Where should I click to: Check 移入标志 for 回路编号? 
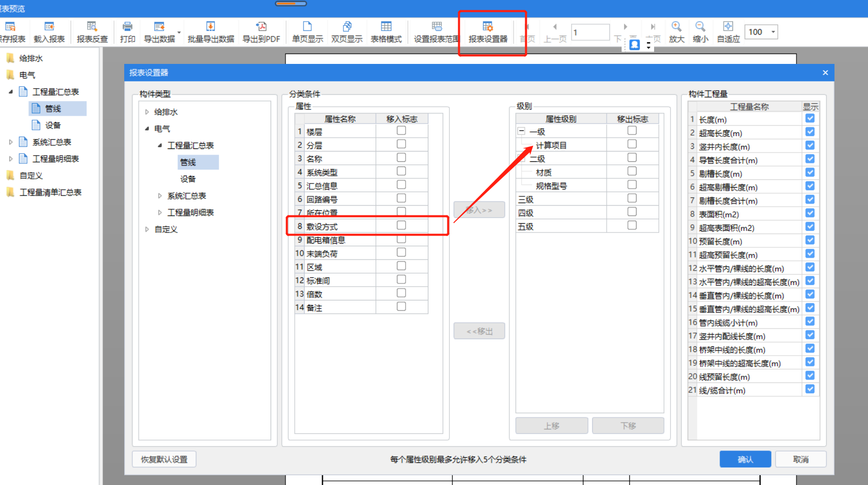pyautogui.click(x=402, y=198)
